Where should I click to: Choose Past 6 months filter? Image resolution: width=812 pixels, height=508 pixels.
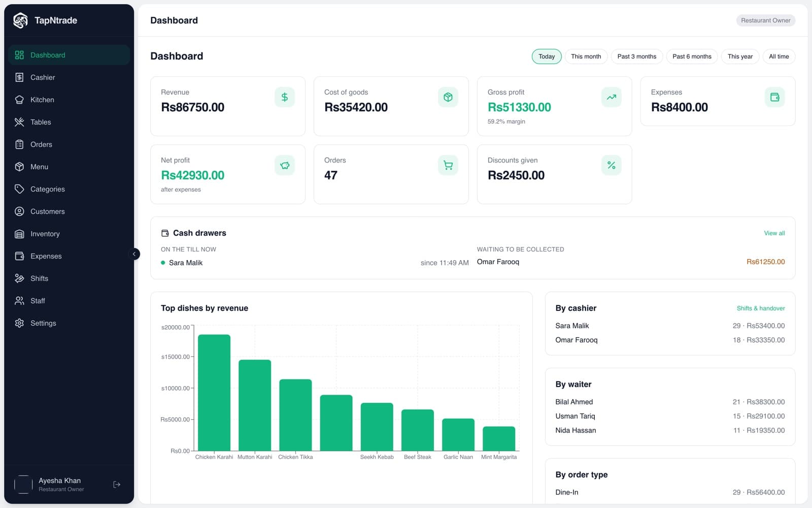[x=692, y=56]
